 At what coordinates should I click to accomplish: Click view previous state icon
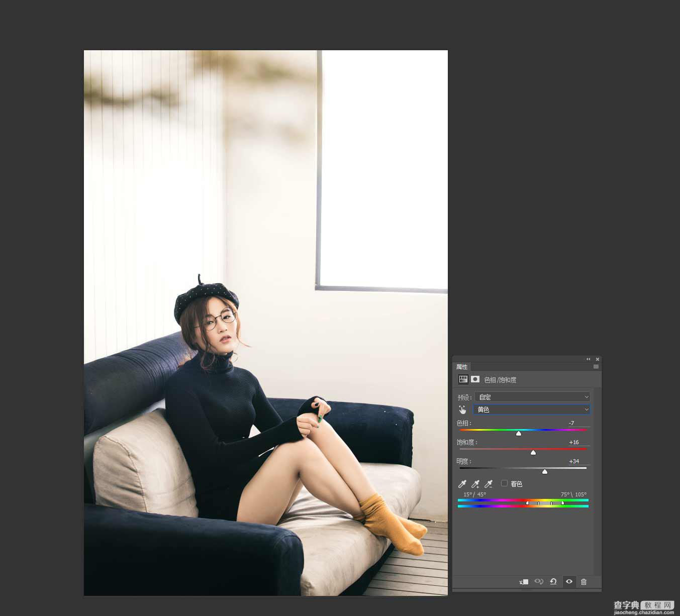coord(539,581)
